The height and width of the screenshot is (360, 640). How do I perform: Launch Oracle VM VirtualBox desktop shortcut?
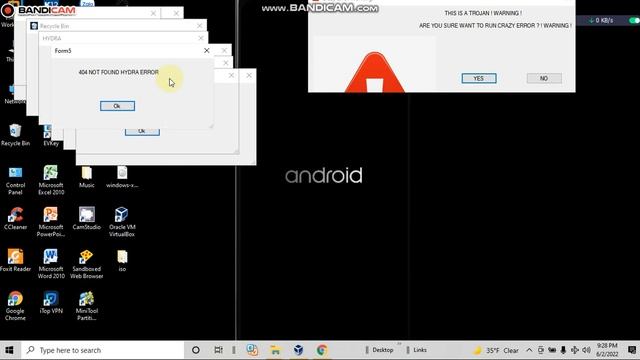tap(122, 222)
